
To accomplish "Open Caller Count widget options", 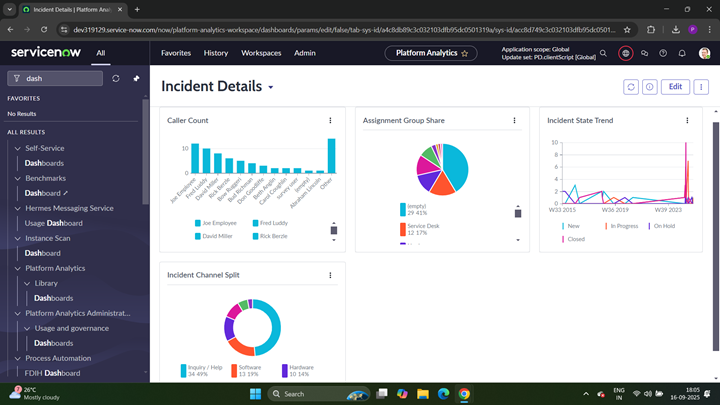I will click(330, 120).
